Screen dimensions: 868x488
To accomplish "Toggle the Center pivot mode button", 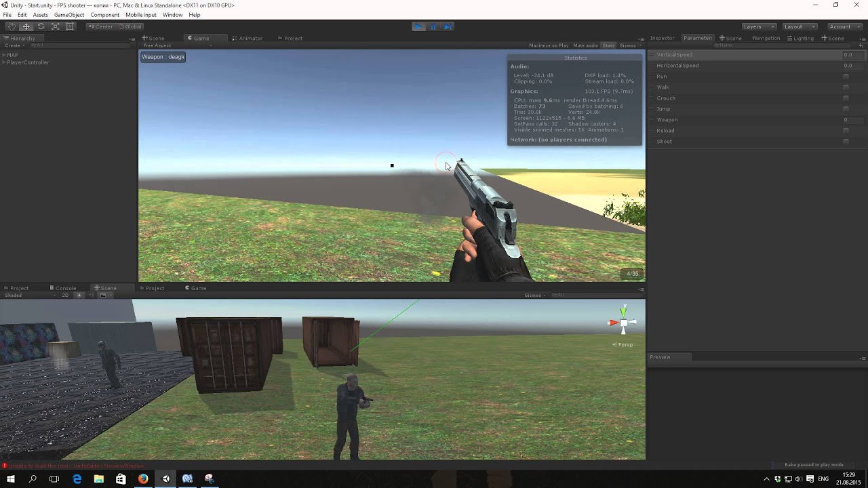I will 100,26.
